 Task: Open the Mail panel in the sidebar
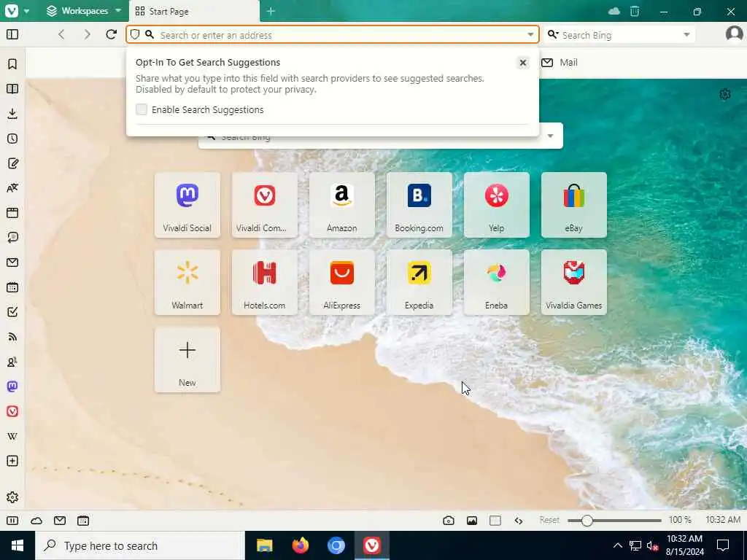pyautogui.click(x=12, y=262)
